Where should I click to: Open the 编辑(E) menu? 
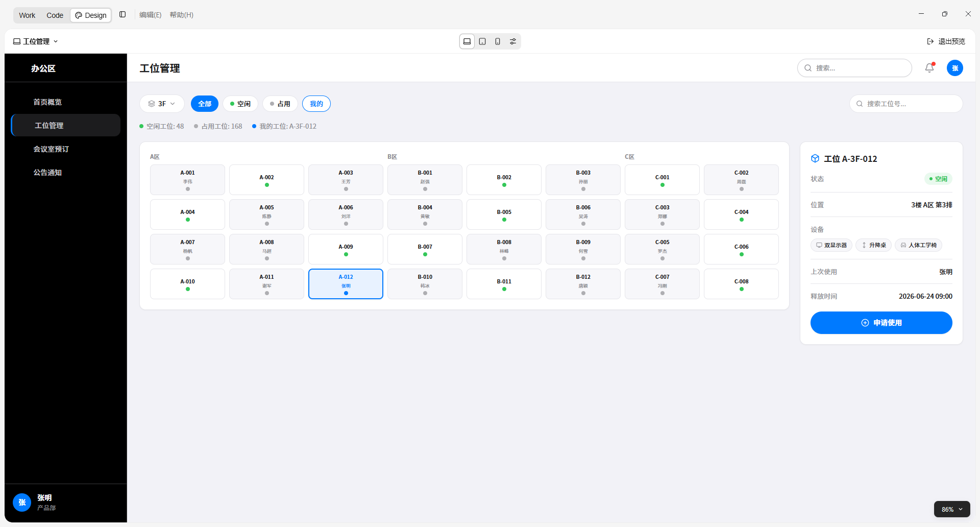coord(151,15)
